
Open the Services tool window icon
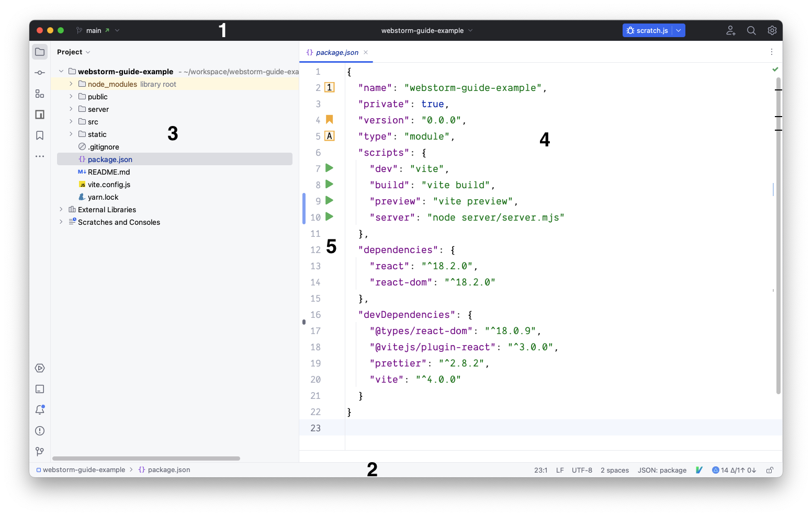point(40,368)
